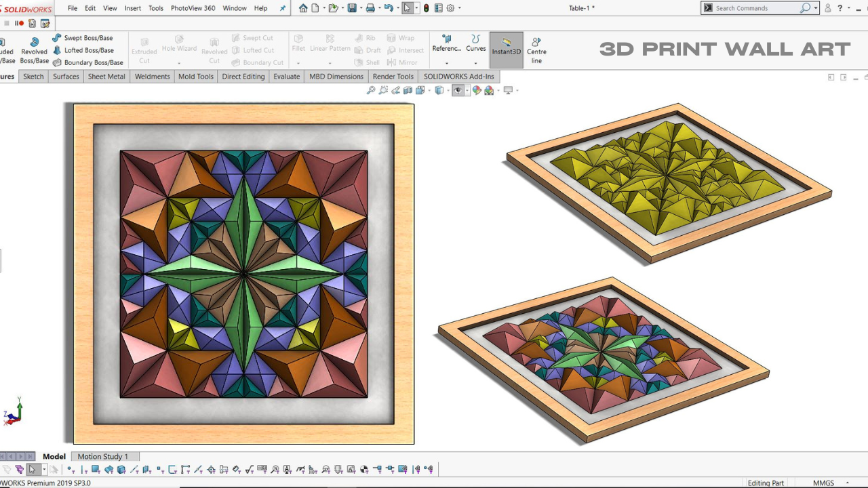Screen dimensions: 868x488
Task: Expand the Extruded Cut dropdown arrow
Action: [x=144, y=64]
